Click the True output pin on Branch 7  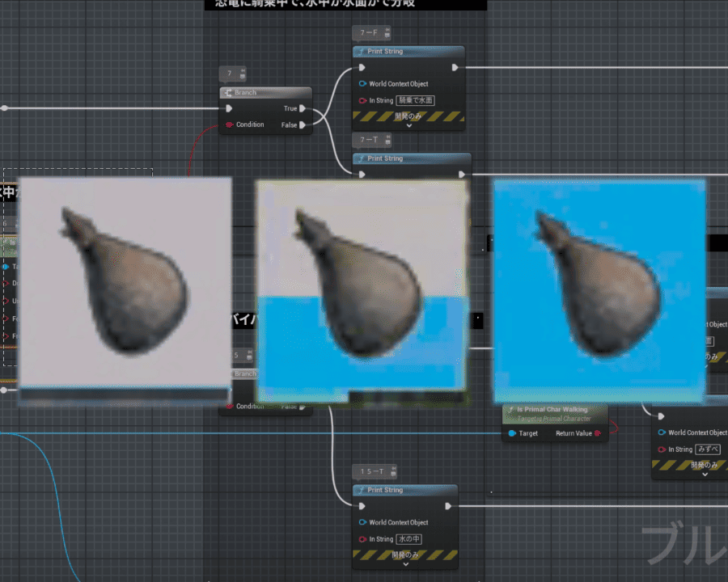(303, 108)
